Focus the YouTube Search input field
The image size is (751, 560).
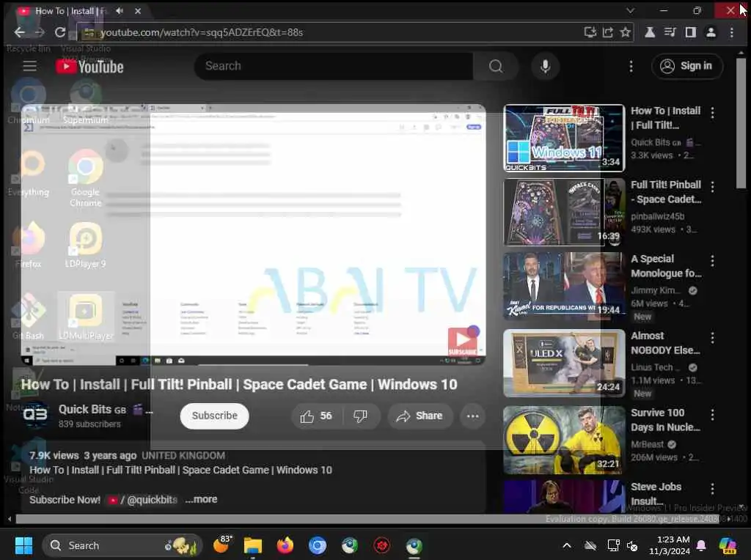334,66
